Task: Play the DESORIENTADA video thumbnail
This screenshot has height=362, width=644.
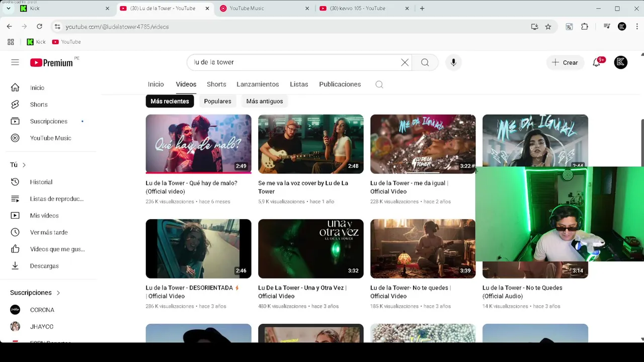Action: pos(198,248)
